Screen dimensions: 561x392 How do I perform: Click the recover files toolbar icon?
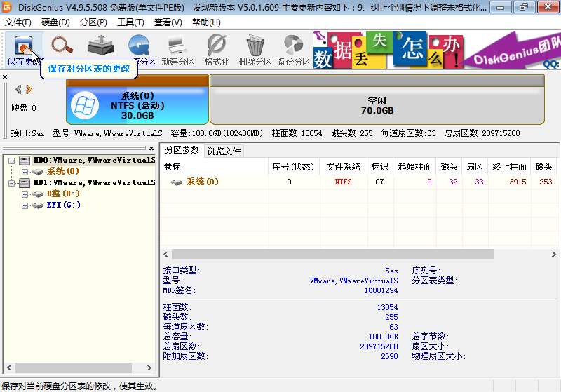pyautogui.click(x=100, y=45)
